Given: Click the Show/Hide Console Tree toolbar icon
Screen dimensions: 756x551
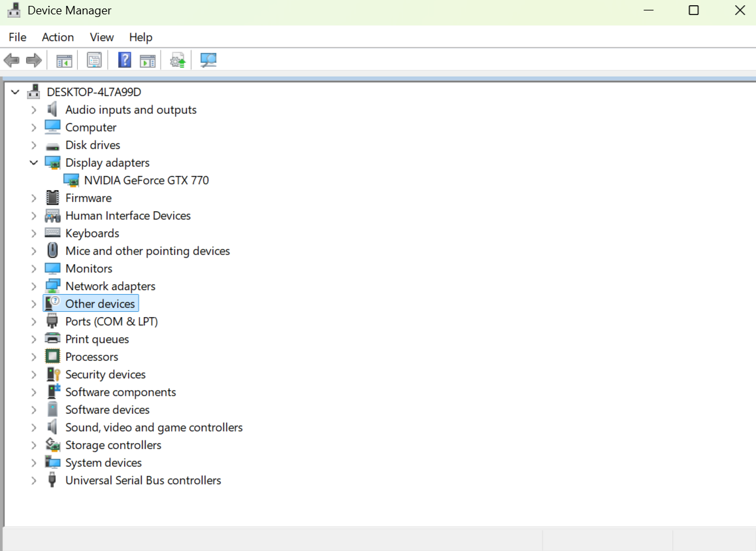Looking at the screenshot, I should pyautogui.click(x=64, y=61).
